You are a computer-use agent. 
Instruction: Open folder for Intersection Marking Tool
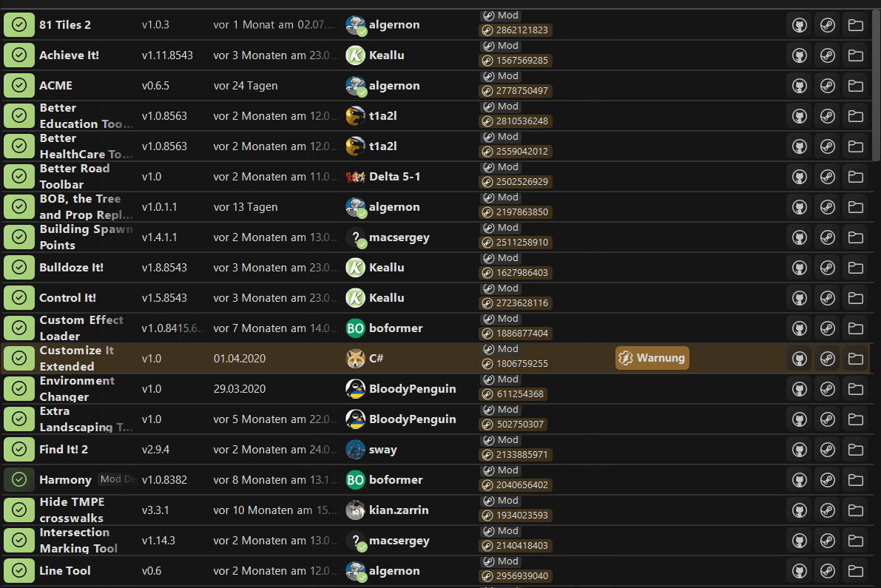(856, 540)
